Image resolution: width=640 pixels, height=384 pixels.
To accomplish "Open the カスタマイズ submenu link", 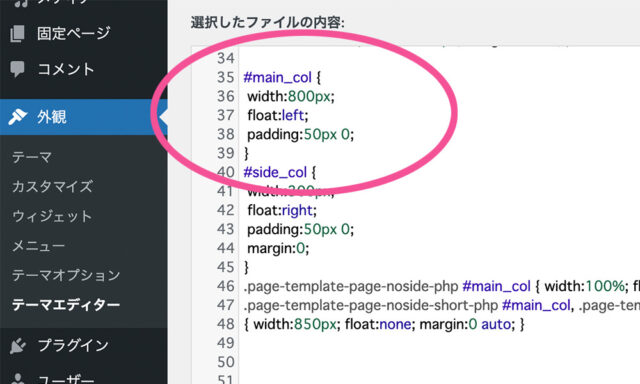I will (52, 186).
